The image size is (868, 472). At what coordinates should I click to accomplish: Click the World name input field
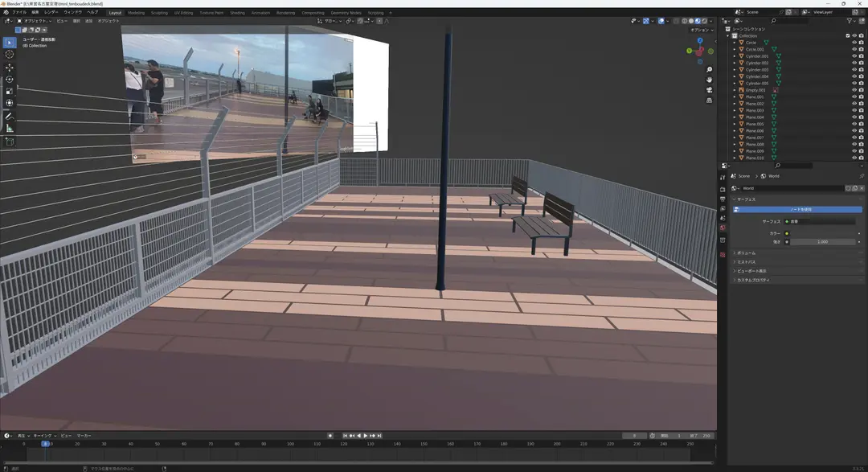[x=792, y=188]
